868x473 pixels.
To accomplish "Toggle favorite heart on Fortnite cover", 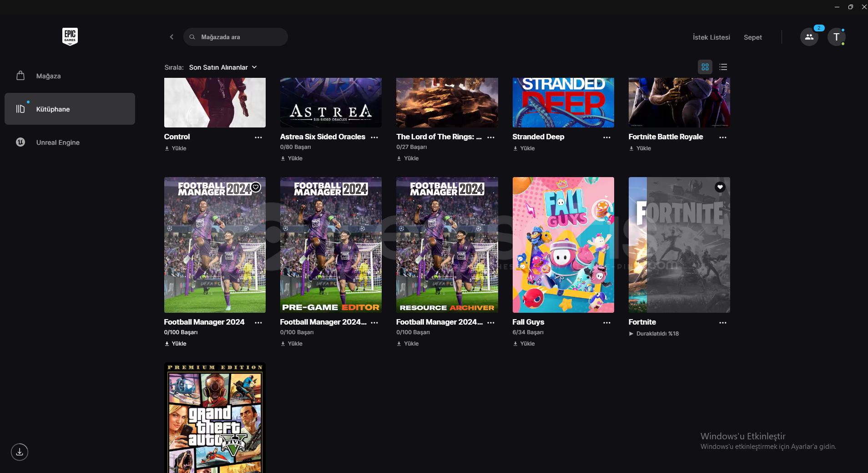I will pos(720,187).
